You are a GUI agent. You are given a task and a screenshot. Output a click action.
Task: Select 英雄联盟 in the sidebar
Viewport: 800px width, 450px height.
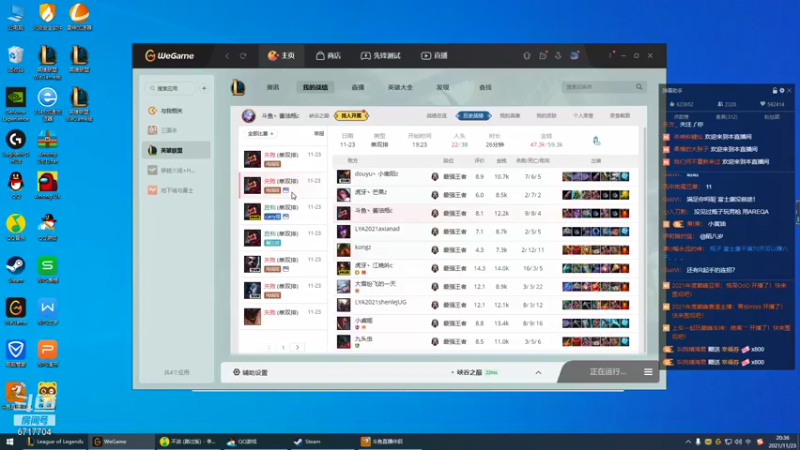click(176, 151)
